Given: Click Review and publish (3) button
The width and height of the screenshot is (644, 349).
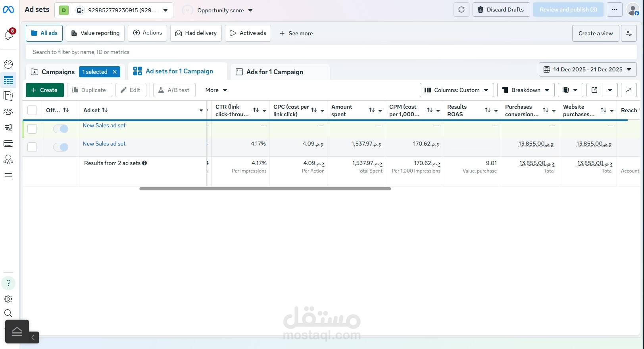Looking at the screenshot, I should tap(568, 10).
